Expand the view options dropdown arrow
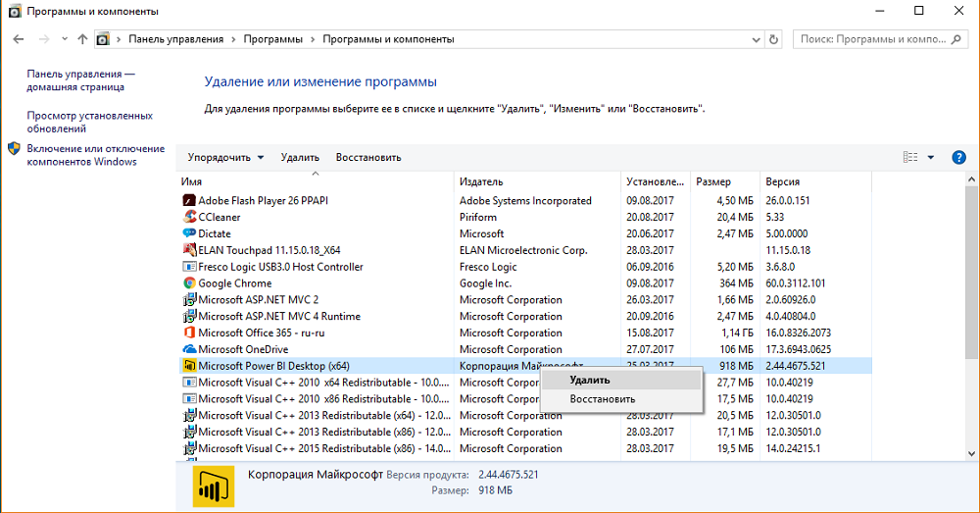980x513 pixels. click(931, 157)
